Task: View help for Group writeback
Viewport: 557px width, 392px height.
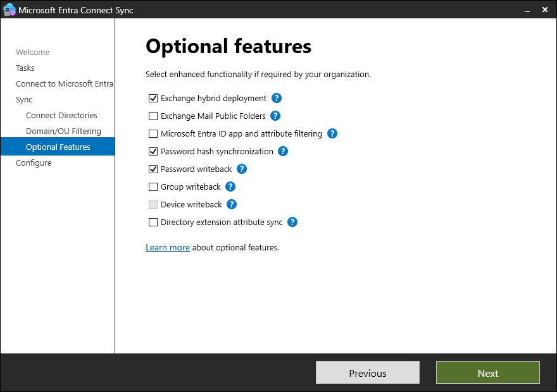Action: (230, 187)
